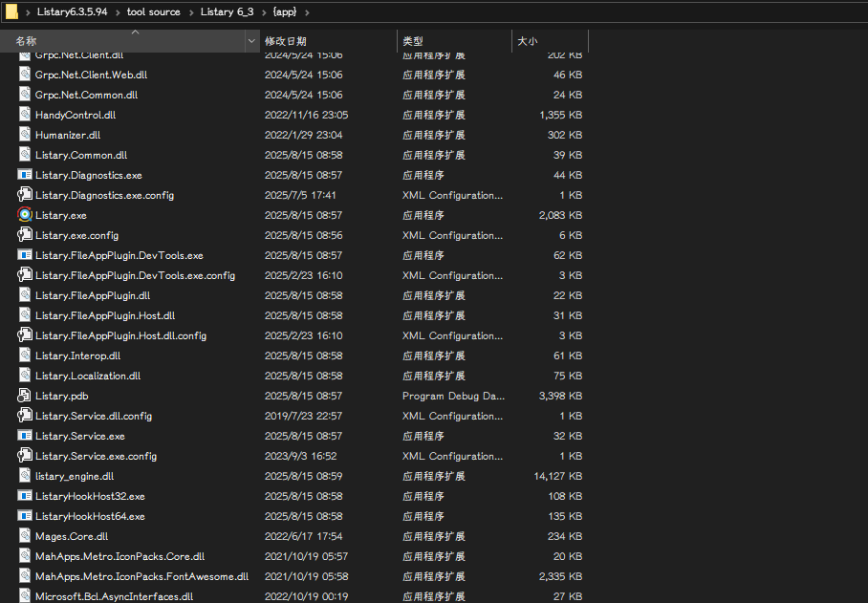This screenshot has height=603, width=868.
Task: Navigate to Listary 6_3 breadcrumb folder
Action: [x=227, y=11]
